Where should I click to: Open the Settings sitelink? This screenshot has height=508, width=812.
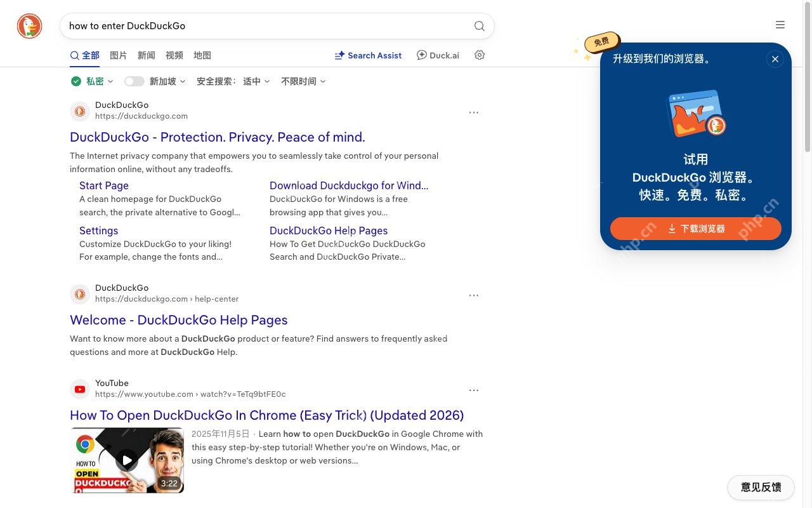coord(99,231)
